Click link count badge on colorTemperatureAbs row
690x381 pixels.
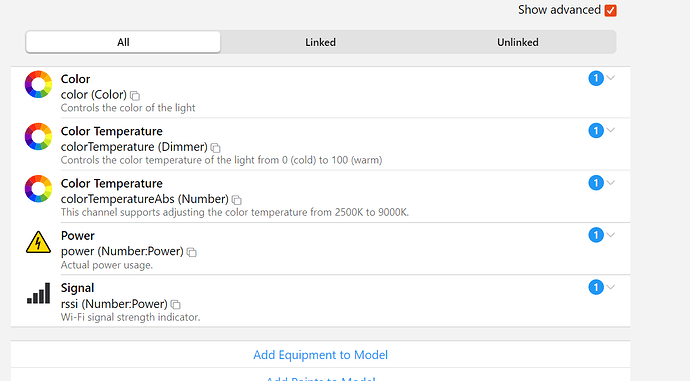click(596, 183)
